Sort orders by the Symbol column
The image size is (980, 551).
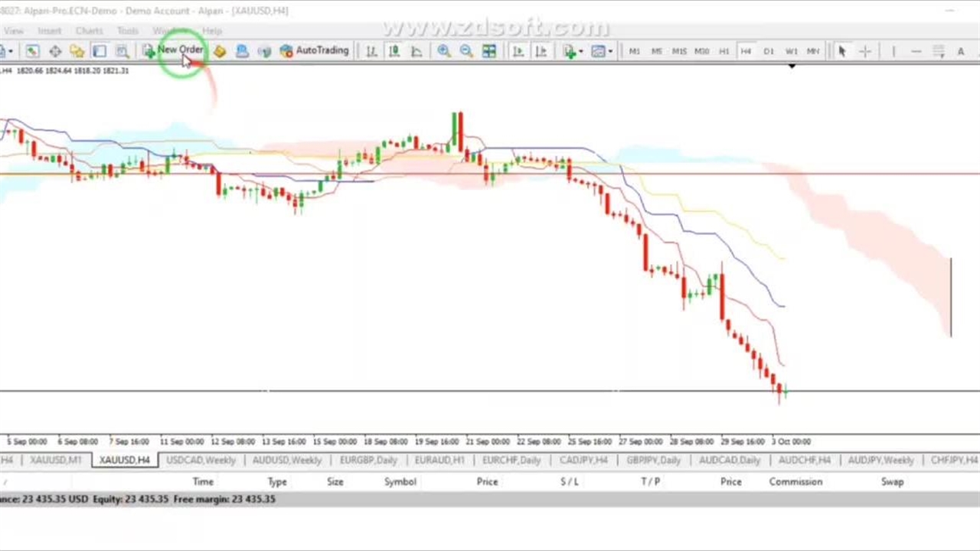[x=400, y=481]
